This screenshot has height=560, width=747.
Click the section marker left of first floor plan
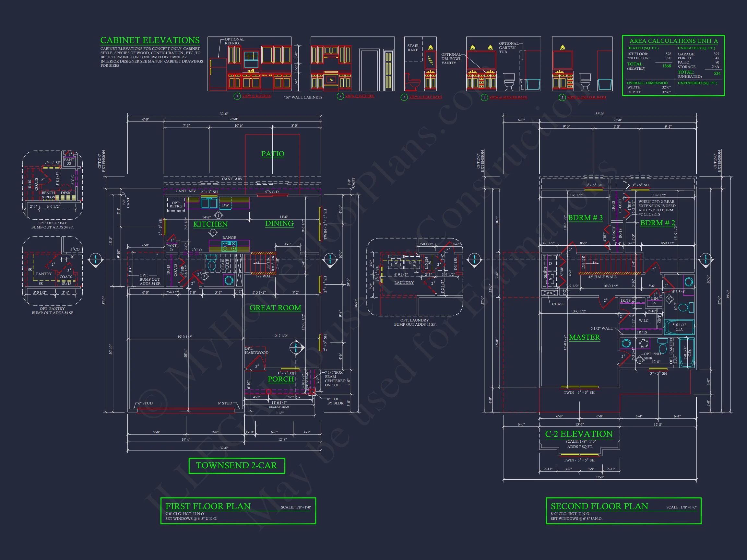96,260
